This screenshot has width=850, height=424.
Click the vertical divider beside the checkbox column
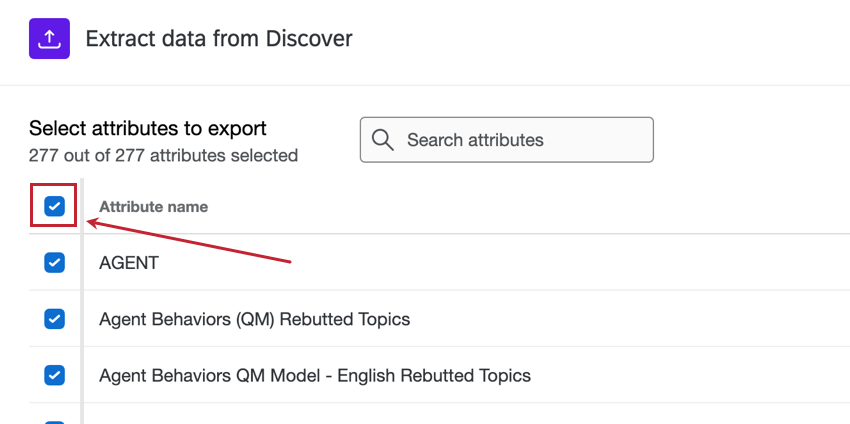click(82, 300)
